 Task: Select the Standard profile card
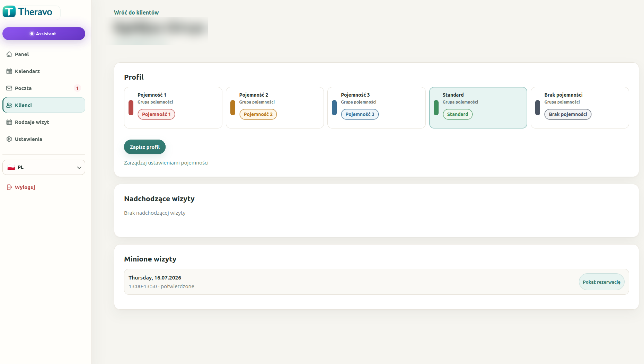point(478,108)
